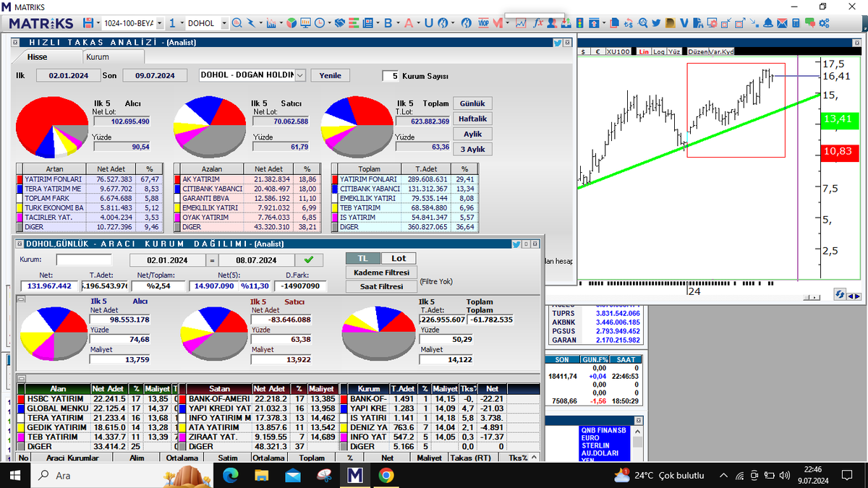This screenshot has width=868, height=488.
Task: Expand the DOHOL - DOGAN HOLDING stock dropdown
Action: (x=299, y=75)
